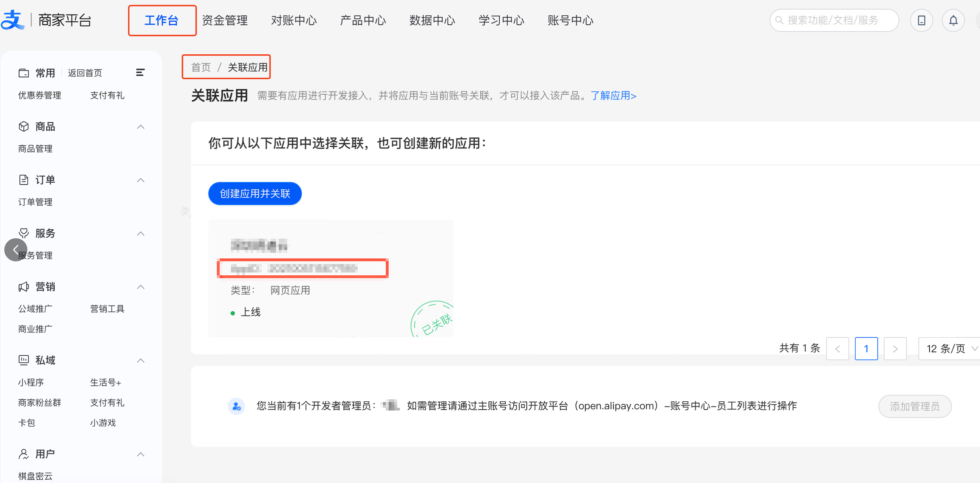Click 创建应用并关联 button
Viewport: 980px width, 483px height.
[x=255, y=194]
